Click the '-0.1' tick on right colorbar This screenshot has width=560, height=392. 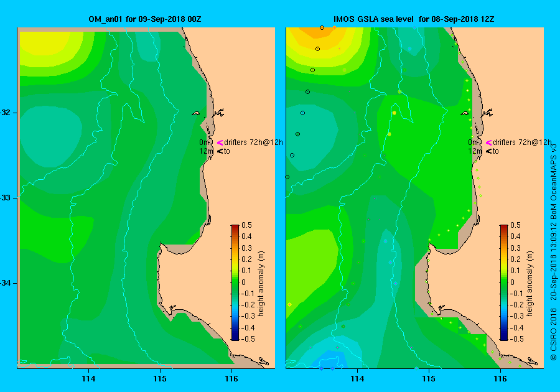[x=516, y=294]
